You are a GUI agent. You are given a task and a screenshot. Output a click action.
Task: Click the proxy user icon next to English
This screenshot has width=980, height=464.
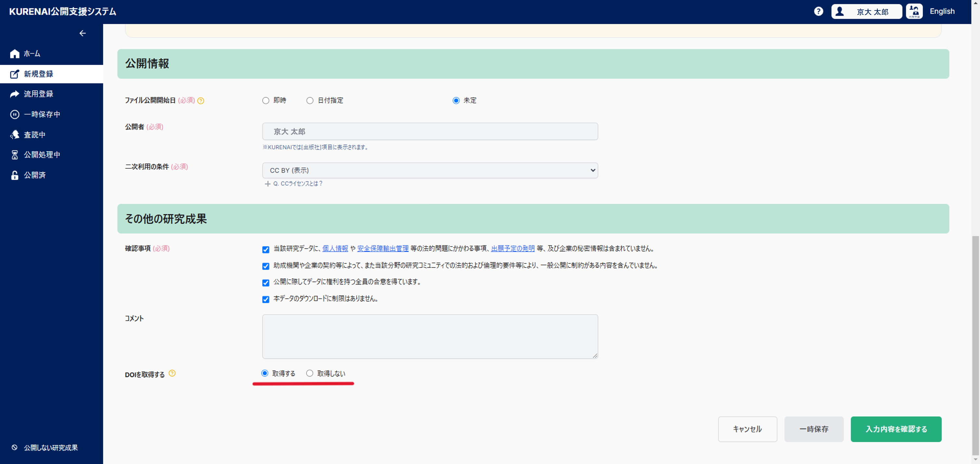tap(914, 11)
